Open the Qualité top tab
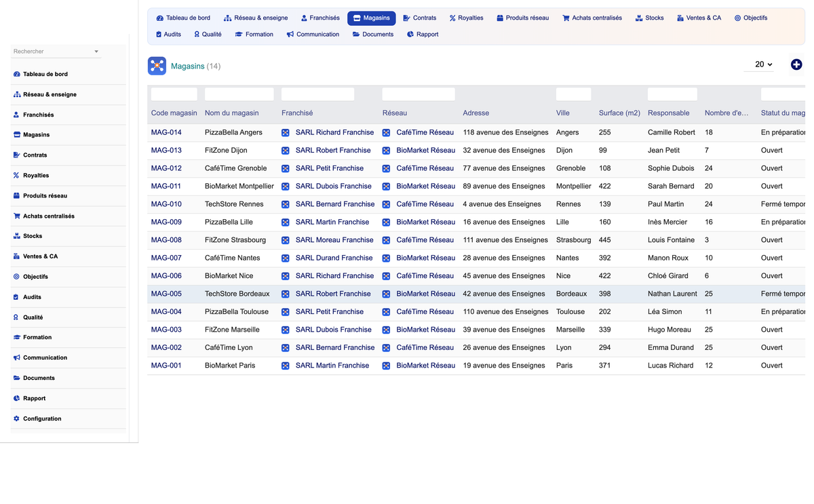 tap(208, 34)
